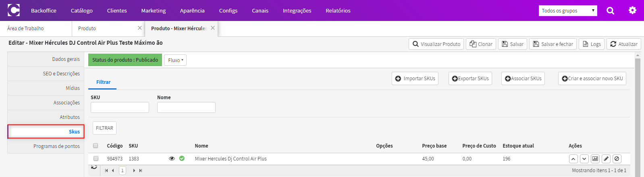Select the Filtrar tab

click(x=103, y=82)
